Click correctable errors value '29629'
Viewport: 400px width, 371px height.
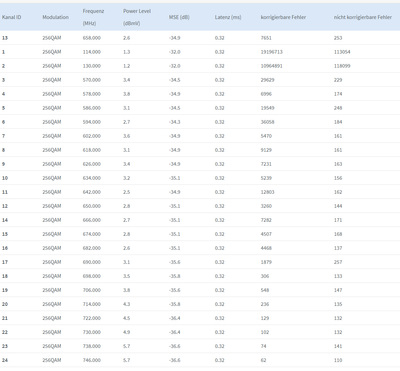[268, 80]
